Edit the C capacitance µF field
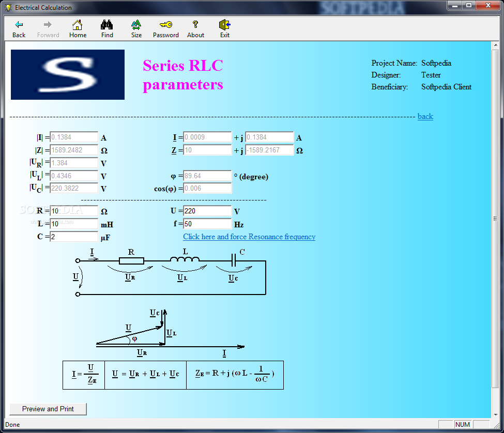The height and width of the screenshot is (433, 504). pos(74,237)
